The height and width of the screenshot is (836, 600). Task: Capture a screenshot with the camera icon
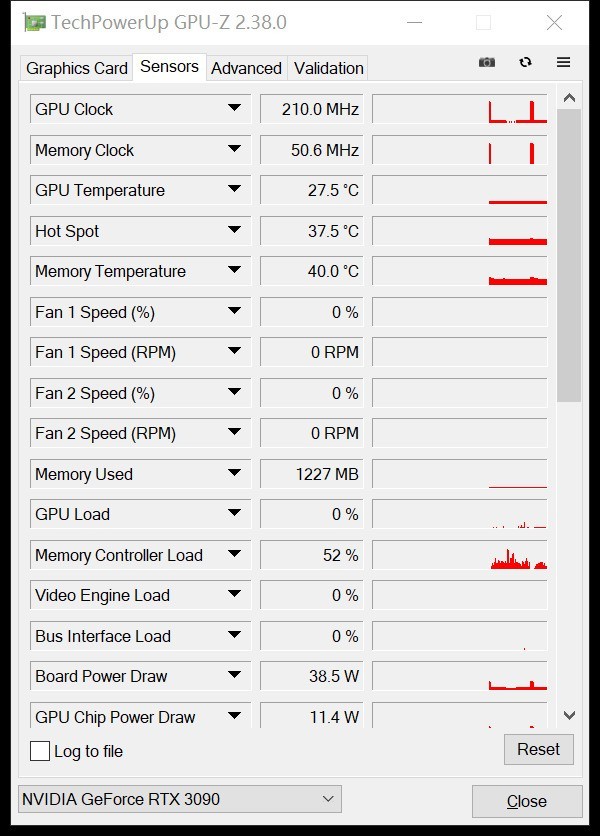click(487, 62)
